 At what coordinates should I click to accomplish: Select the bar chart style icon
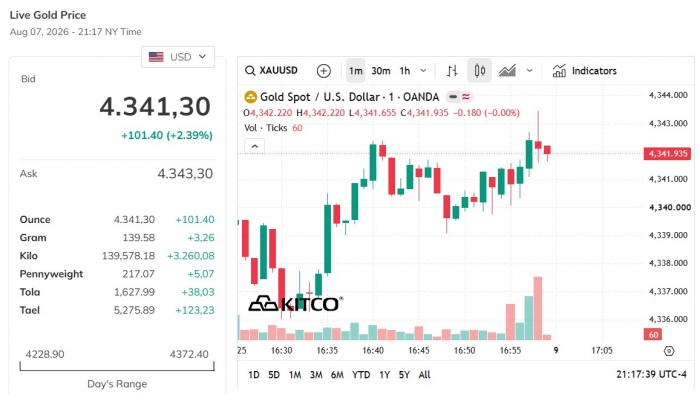(452, 71)
